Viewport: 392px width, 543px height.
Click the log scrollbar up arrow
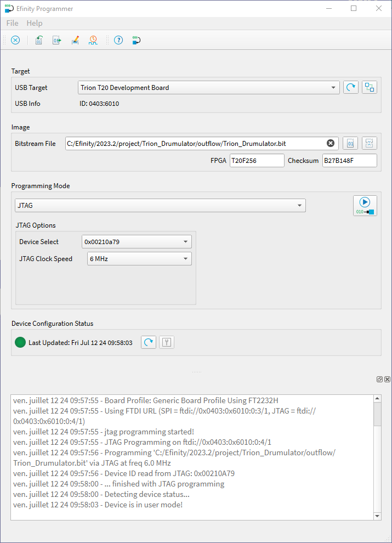click(377, 398)
